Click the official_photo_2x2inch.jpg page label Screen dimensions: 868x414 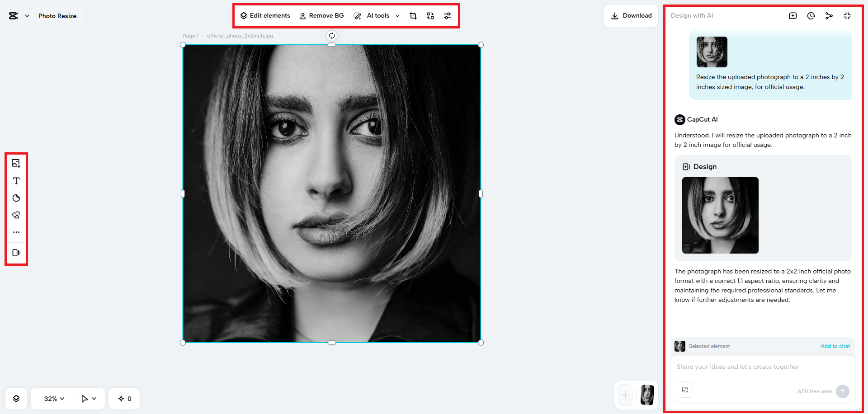pos(240,36)
